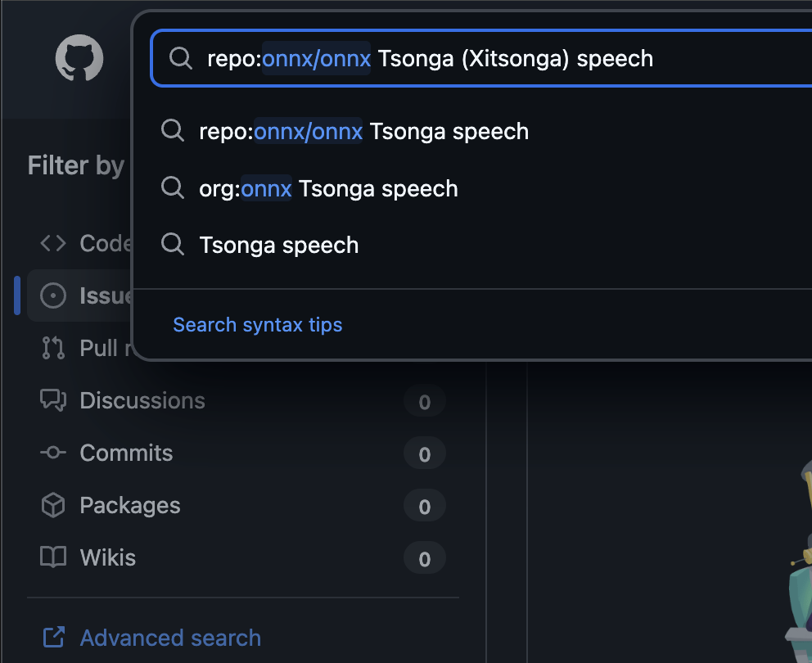Screen dimensions: 812x663
Task: Click the Advanced search external-link icon
Action: pos(53,638)
